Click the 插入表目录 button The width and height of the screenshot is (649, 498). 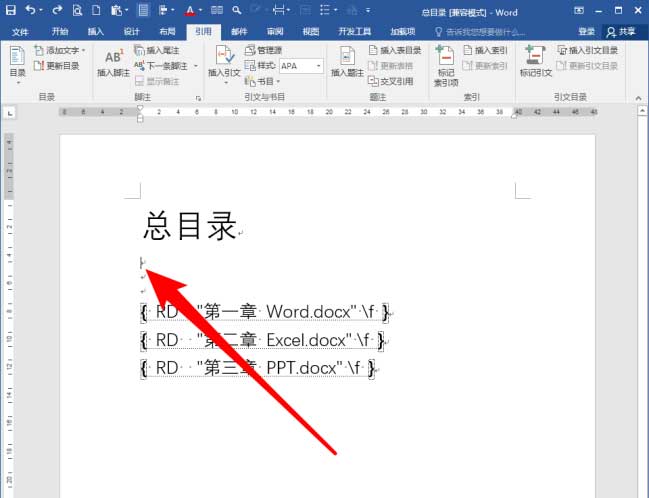(394, 51)
